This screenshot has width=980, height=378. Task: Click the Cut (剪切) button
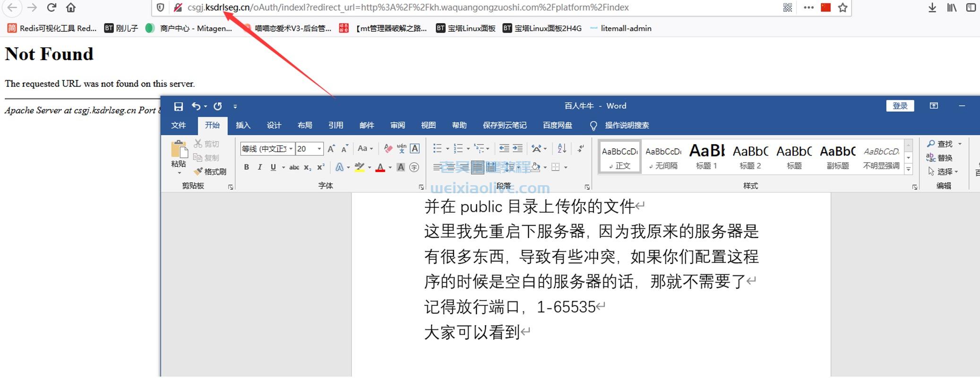[x=206, y=144]
